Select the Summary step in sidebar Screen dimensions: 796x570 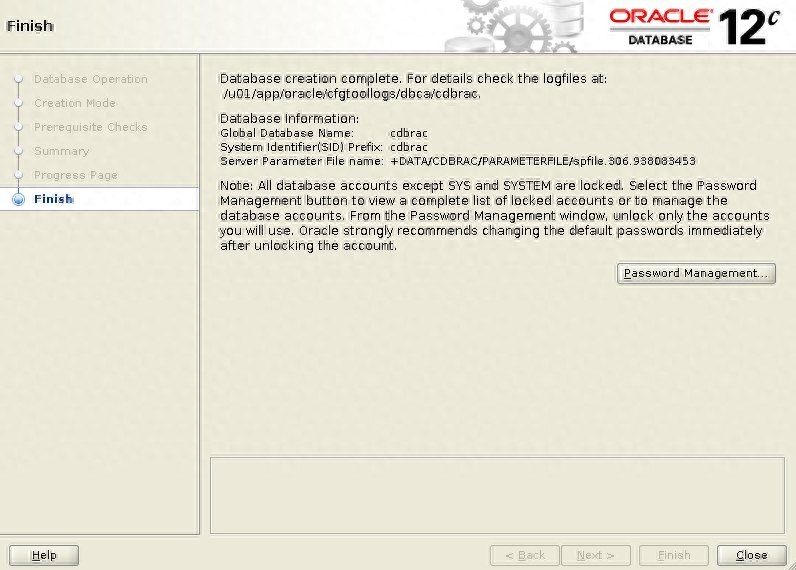[61, 151]
